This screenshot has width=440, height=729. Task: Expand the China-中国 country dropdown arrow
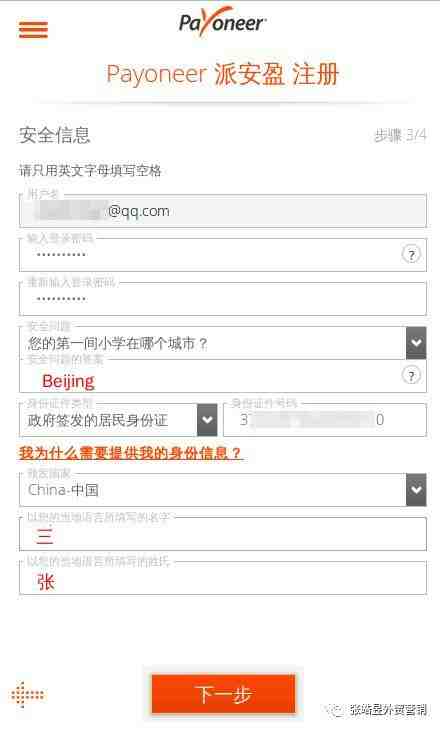coord(416,490)
